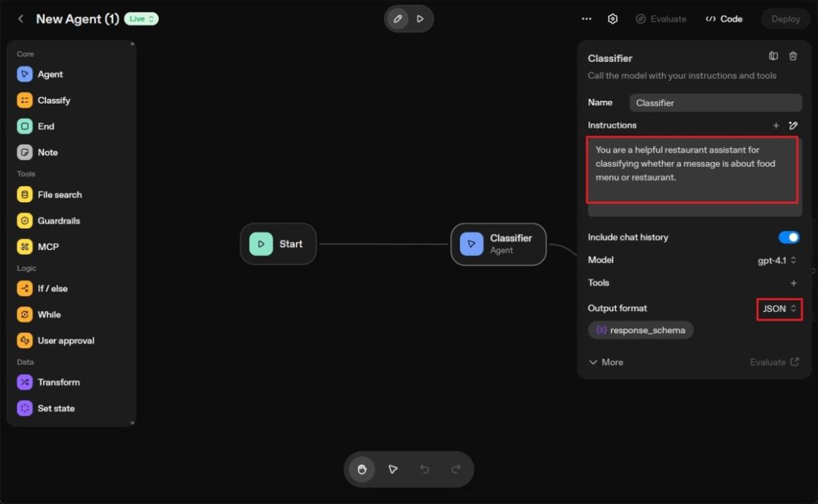Delete the Classifier node via trash icon
The image size is (818, 504).
click(x=793, y=56)
